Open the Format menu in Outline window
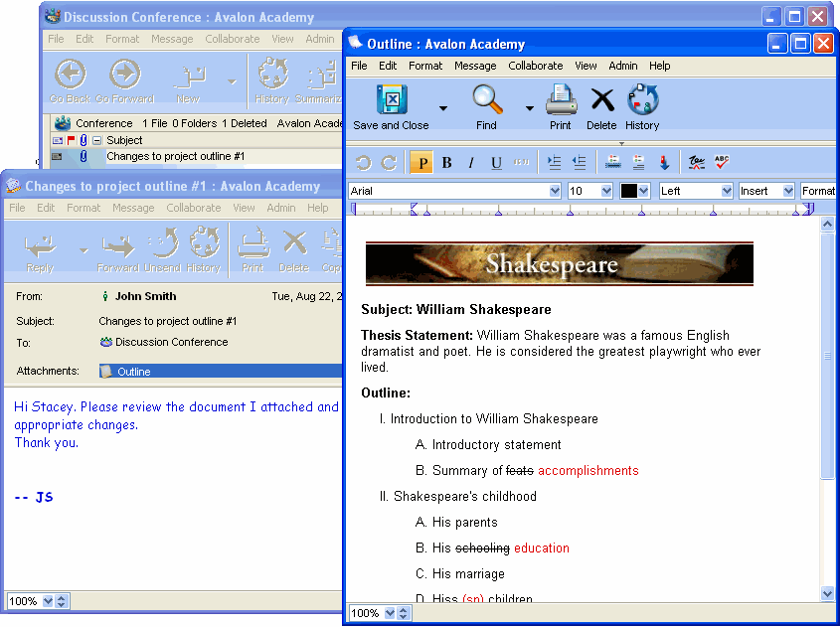840x627 pixels. coord(425,66)
